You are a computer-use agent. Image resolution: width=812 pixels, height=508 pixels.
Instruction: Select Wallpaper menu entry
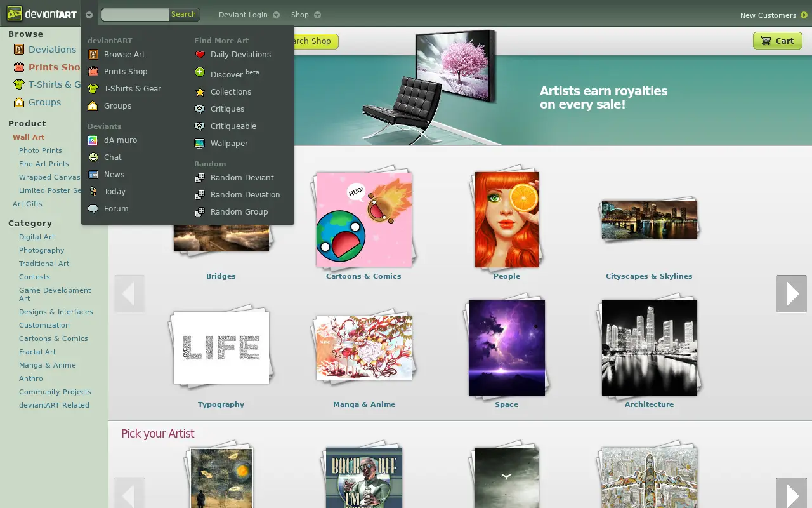pos(229,144)
